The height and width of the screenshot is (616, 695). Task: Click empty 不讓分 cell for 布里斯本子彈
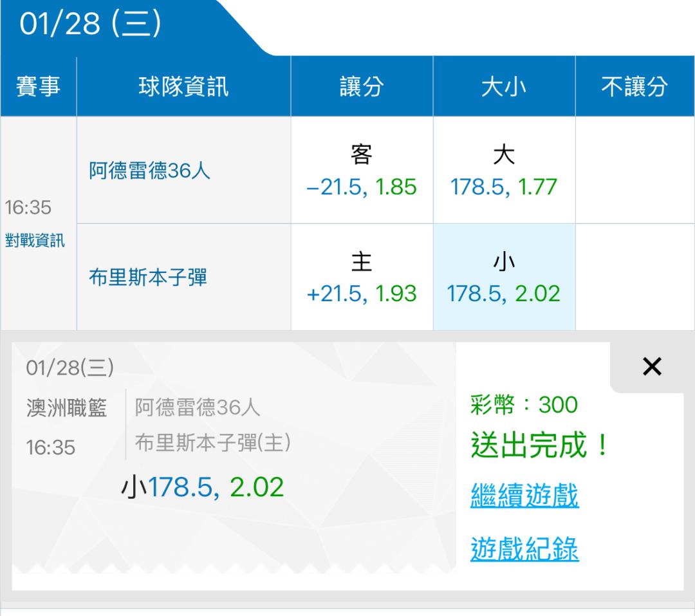[x=635, y=277]
